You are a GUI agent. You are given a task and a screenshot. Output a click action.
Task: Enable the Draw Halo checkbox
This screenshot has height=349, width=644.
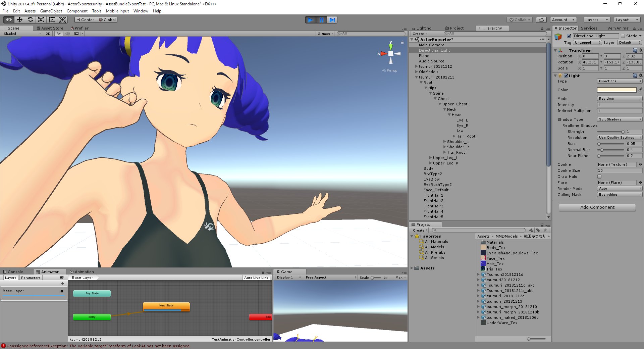[599, 177]
